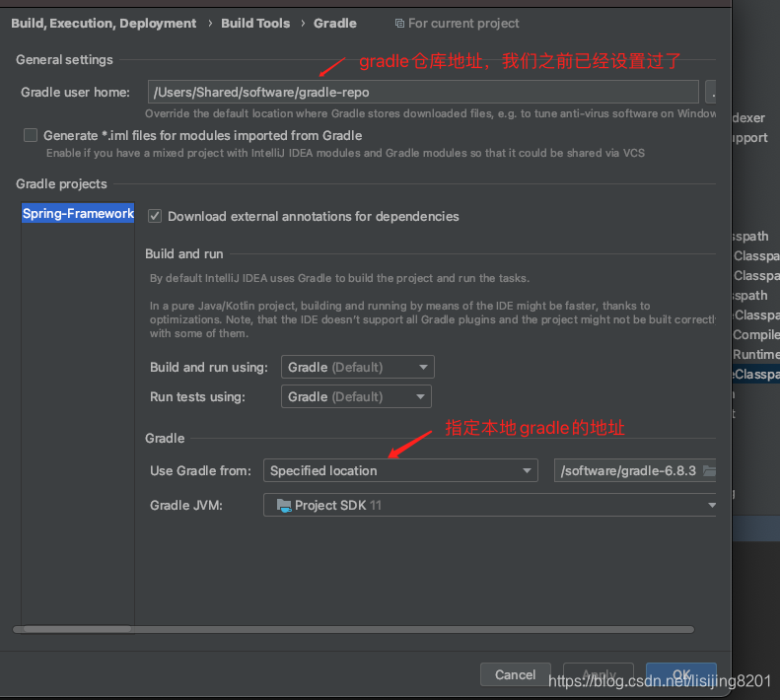780x700 pixels.
Task: Select the Spring-Framework project entry
Action: [x=78, y=213]
